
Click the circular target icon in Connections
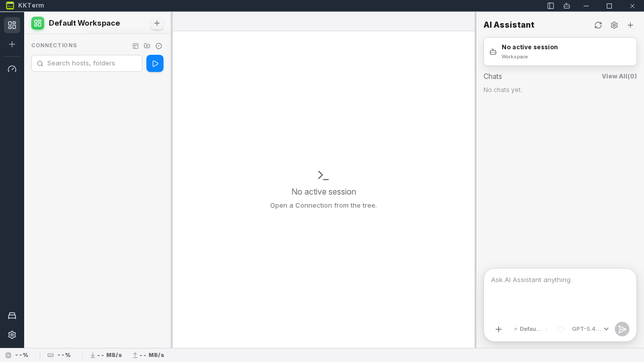click(x=158, y=46)
